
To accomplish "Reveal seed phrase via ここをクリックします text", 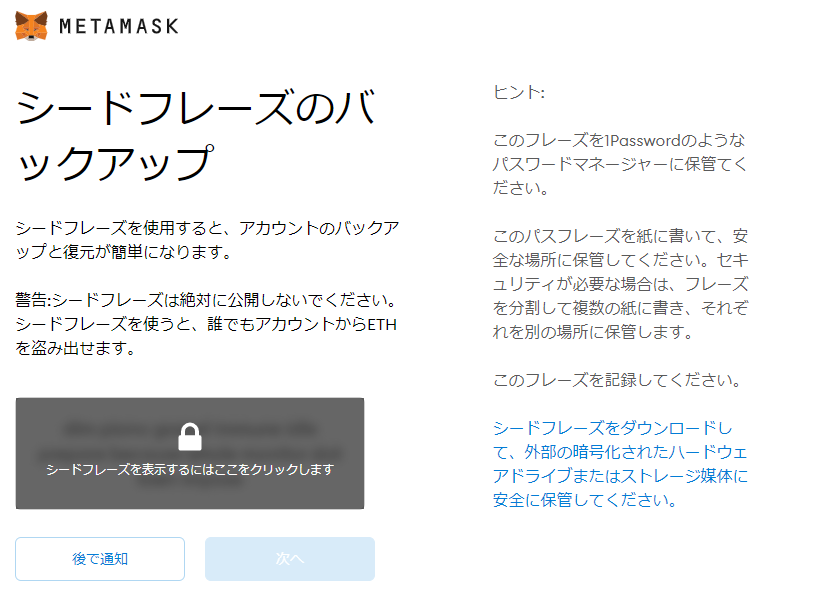I will click(x=190, y=470).
